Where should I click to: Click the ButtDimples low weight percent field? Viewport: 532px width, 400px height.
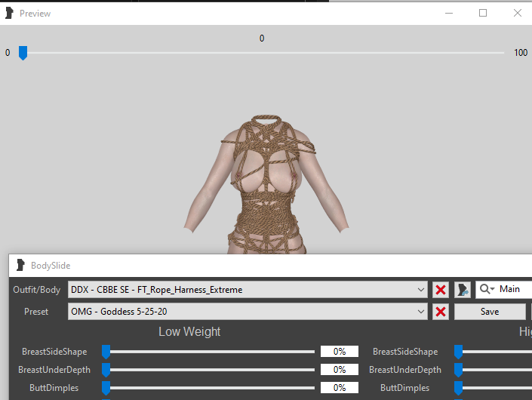click(x=340, y=387)
